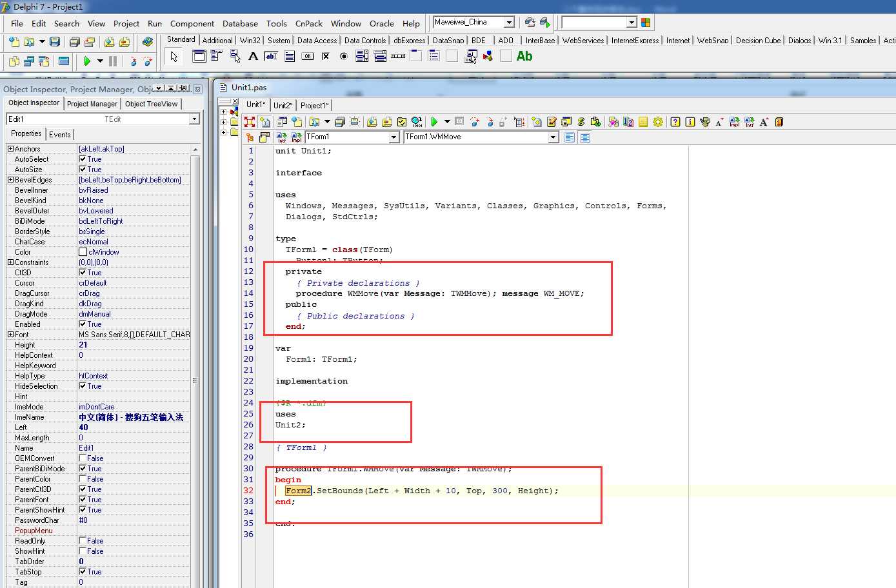Toggle the ParentColor False checkbox
This screenshot has width=896, height=588.
[x=83, y=479]
